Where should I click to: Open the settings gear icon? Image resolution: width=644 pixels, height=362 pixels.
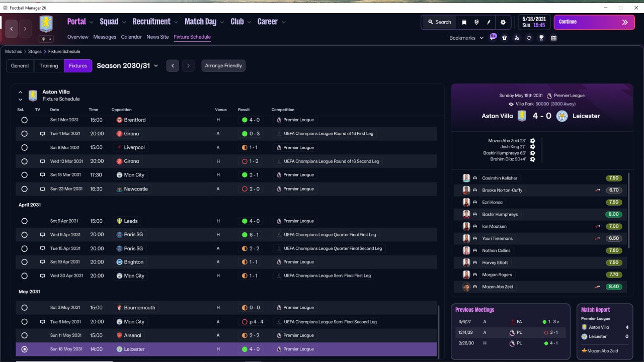(x=503, y=22)
